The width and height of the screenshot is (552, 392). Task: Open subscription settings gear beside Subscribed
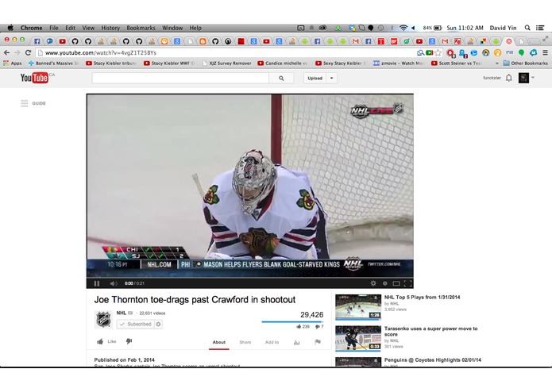(158, 324)
